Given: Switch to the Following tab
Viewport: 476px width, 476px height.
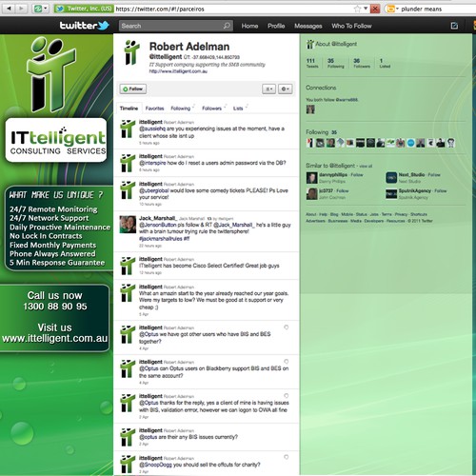Looking at the screenshot, I should click(x=181, y=109).
